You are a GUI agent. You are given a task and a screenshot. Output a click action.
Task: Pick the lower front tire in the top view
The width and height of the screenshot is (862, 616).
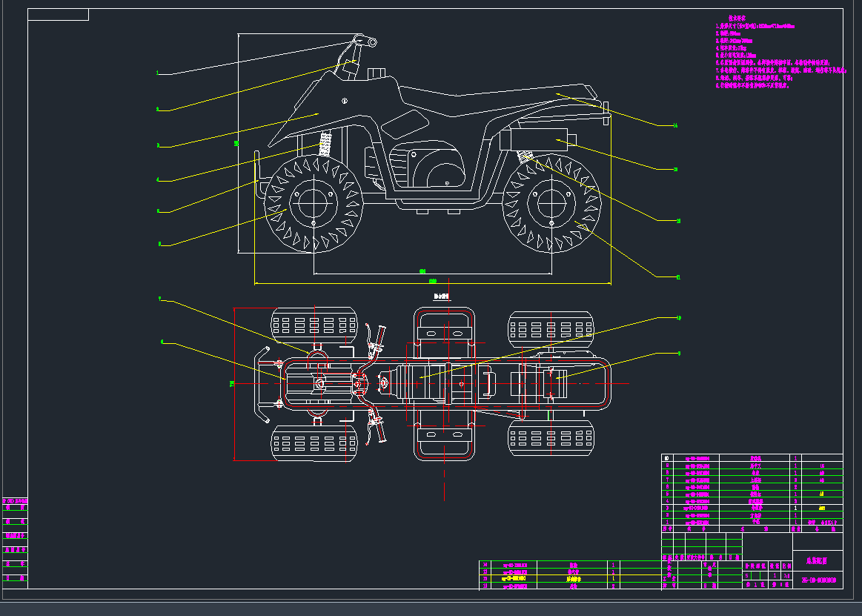point(314,443)
